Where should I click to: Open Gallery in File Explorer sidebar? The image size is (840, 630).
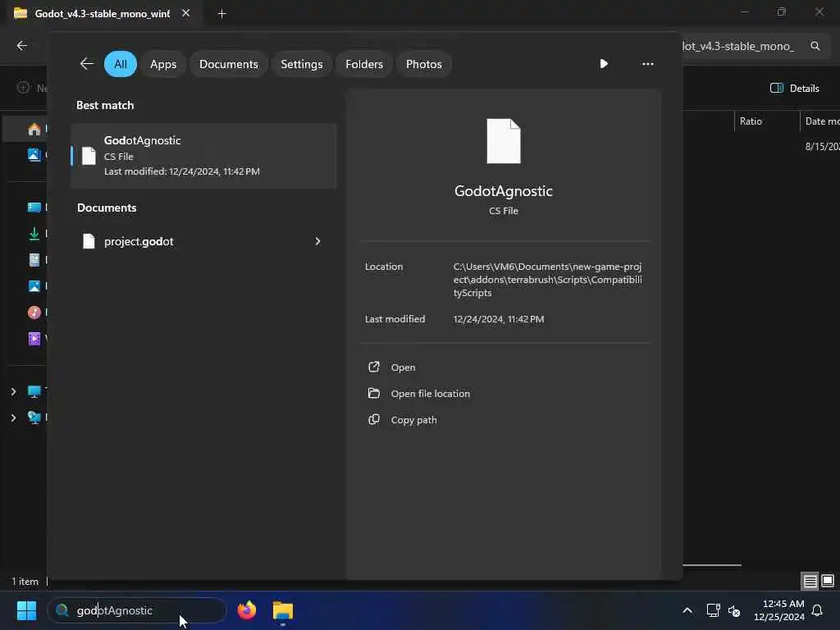point(34,155)
